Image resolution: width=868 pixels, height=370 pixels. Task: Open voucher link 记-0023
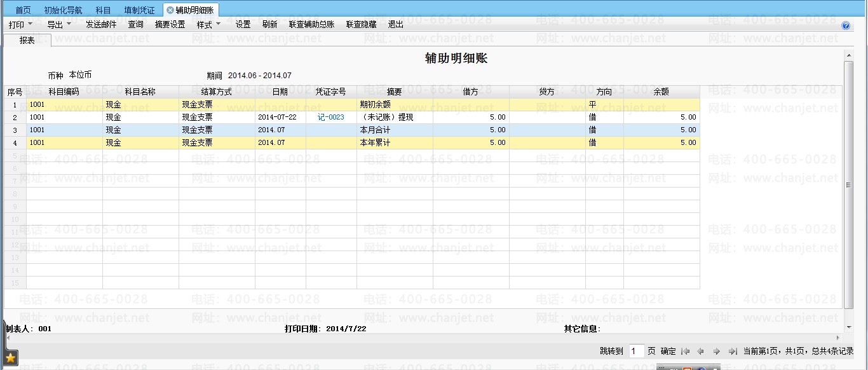pos(330,118)
